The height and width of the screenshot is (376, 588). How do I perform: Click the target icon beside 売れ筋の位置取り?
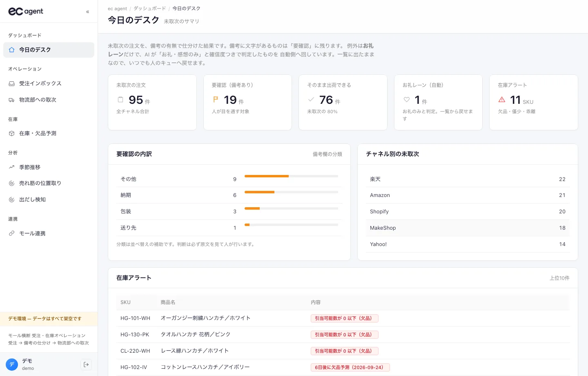12,183
